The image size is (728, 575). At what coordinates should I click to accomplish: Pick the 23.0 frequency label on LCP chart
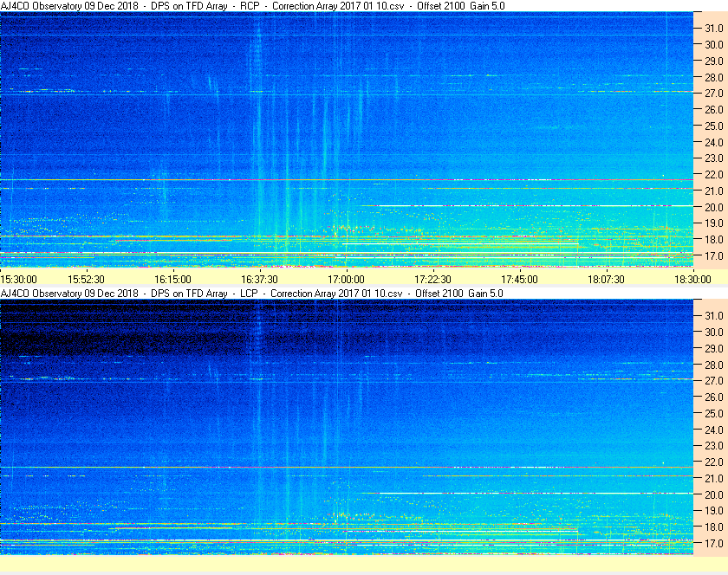click(x=714, y=446)
